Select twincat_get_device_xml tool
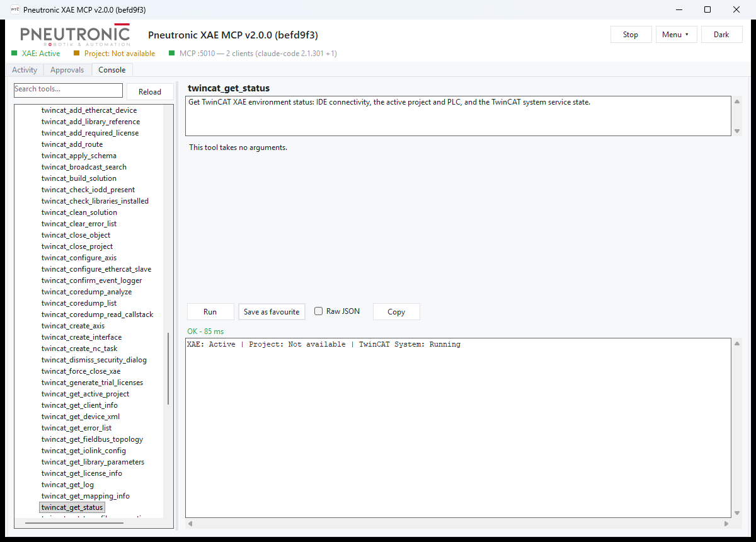The image size is (756, 542). (80, 417)
